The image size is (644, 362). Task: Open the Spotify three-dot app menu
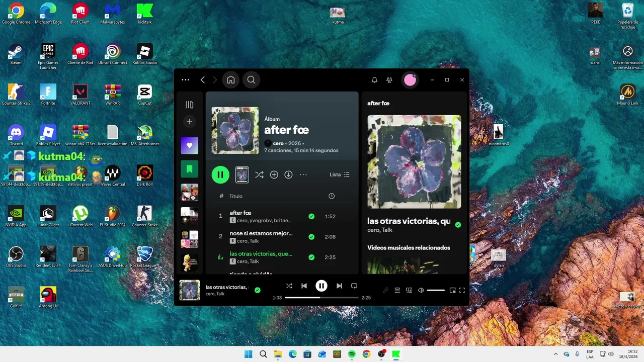coord(186,79)
